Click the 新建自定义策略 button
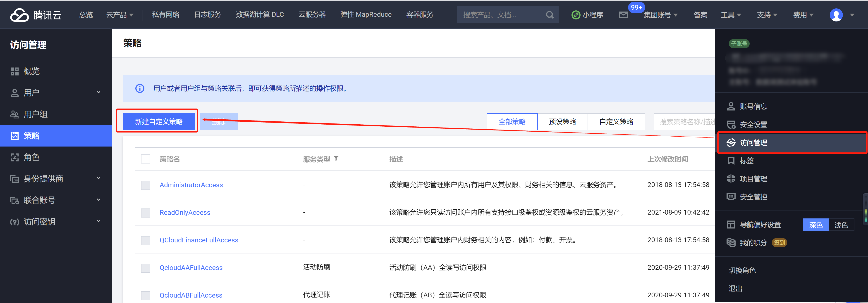868x303 pixels. pyautogui.click(x=159, y=121)
